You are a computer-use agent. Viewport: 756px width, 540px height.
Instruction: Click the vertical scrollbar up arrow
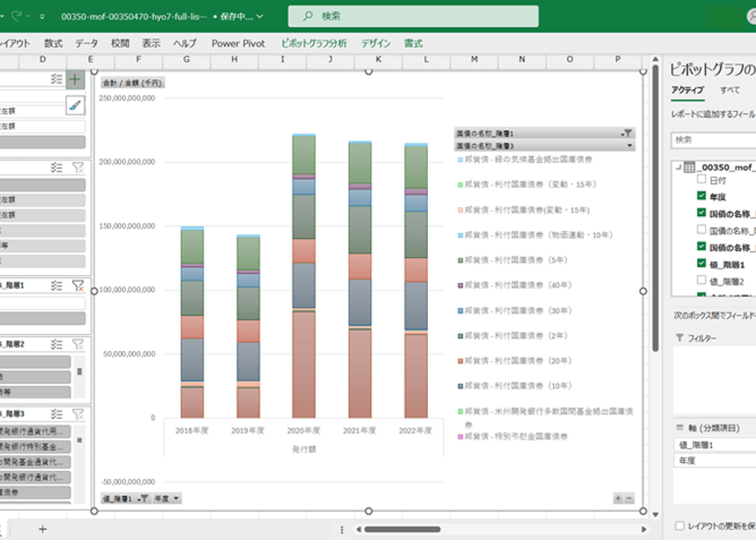(x=655, y=59)
